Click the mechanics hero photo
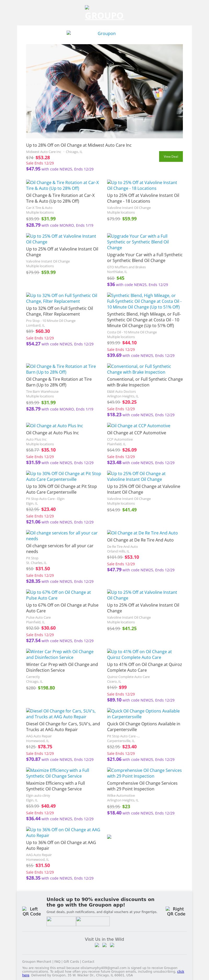Viewport: 209px width, 980px height. 104,91
